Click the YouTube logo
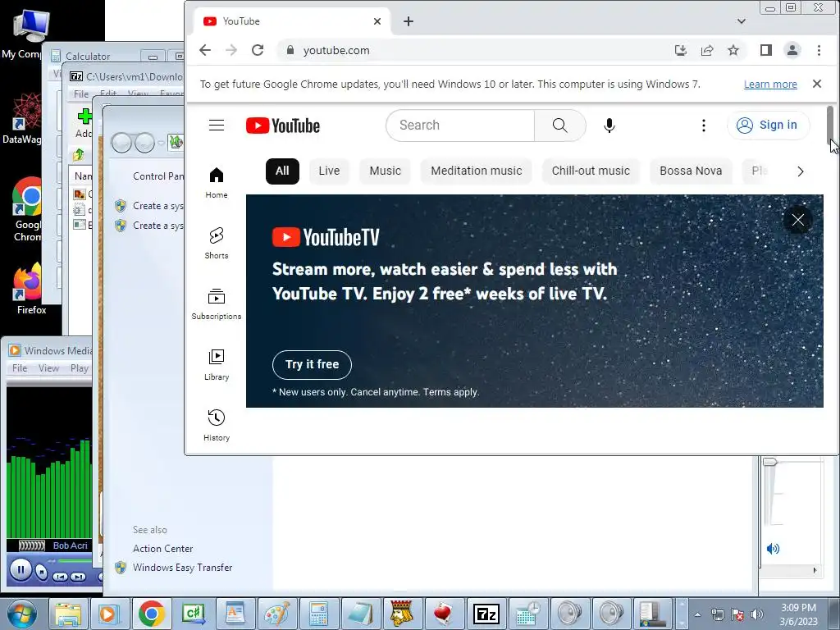This screenshot has height=630, width=840. (x=283, y=126)
